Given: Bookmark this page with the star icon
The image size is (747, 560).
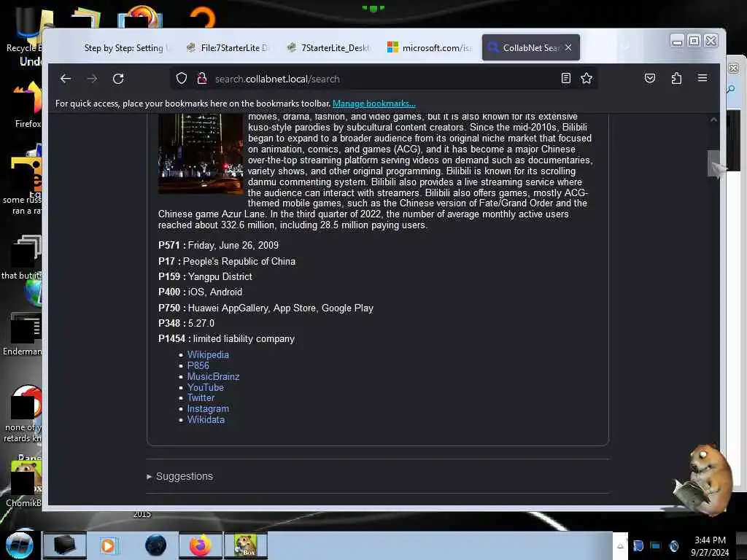Looking at the screenshot, I should click(587, 79).
